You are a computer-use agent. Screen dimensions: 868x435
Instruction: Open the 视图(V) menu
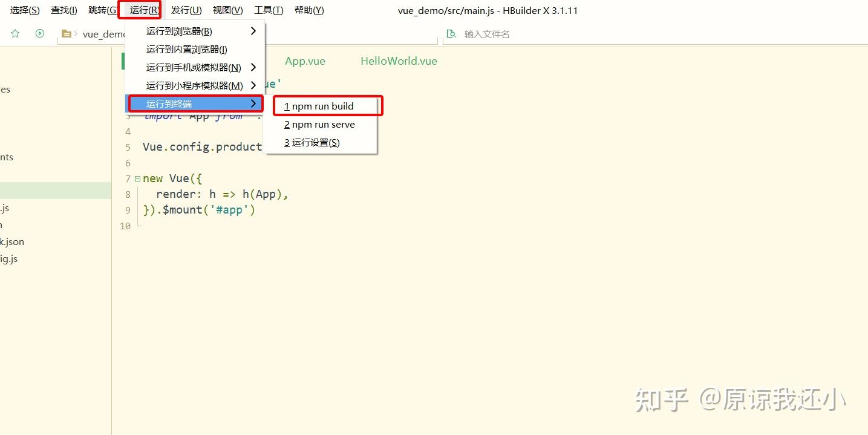click(x=228, y=10)
